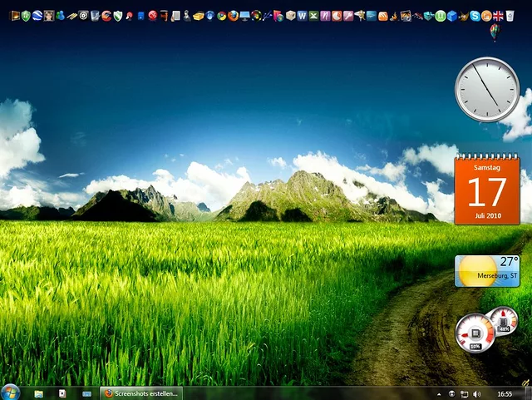Open the green shield with number icon
Image resolution: width=532 pixels, height=400 pixels.
26,16
